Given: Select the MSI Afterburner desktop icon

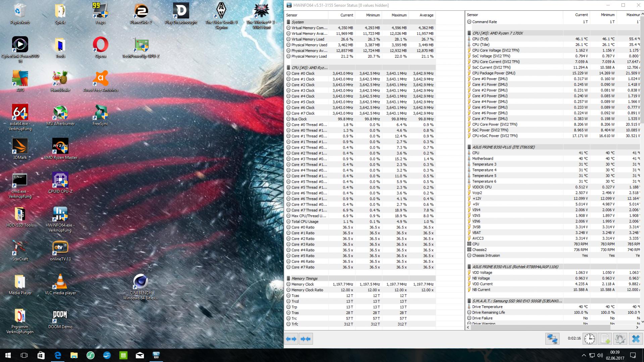Looking at the screenshot, I should [60, 115].
